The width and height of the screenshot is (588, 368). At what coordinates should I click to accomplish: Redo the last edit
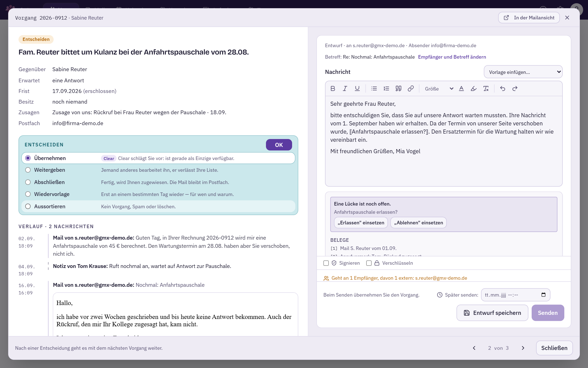pos(515,89)
